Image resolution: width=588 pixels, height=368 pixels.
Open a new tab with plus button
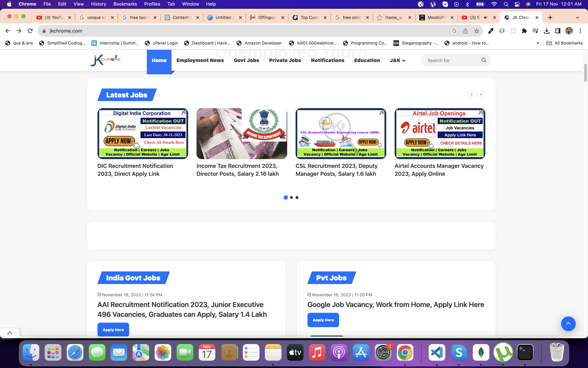[550, 18]
